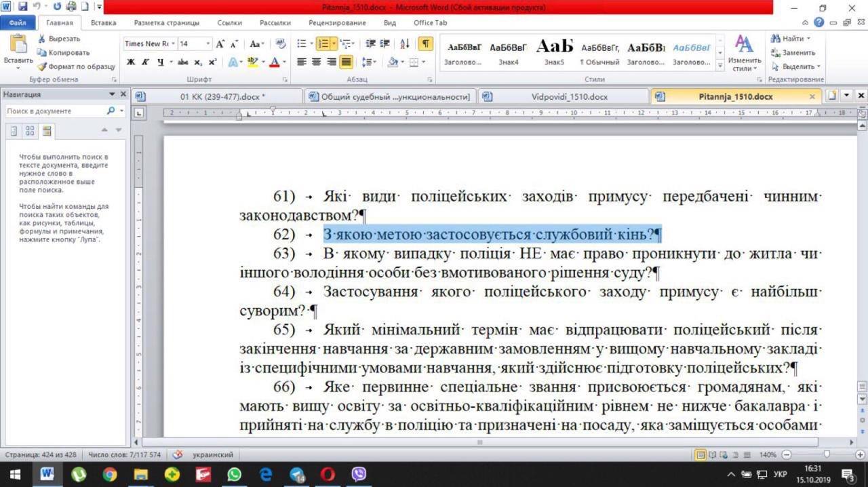Click the Заменить (Replace) button

[793, 53]
